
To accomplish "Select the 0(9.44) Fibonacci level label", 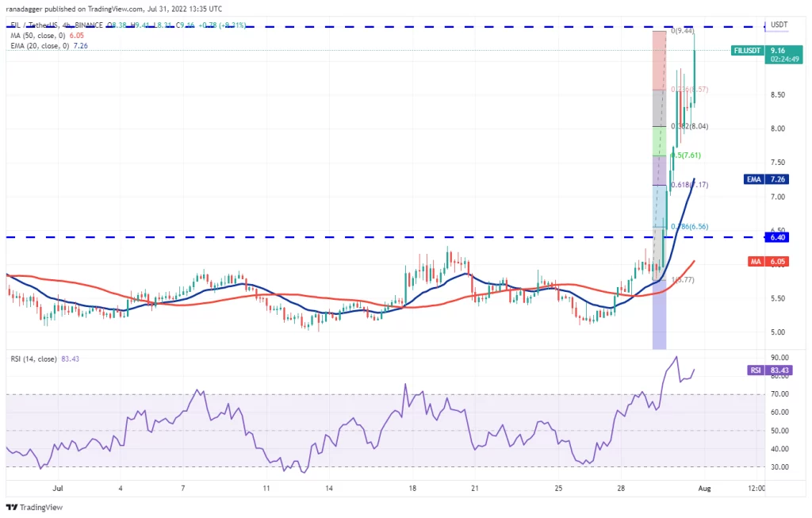I will click(683, 31).
